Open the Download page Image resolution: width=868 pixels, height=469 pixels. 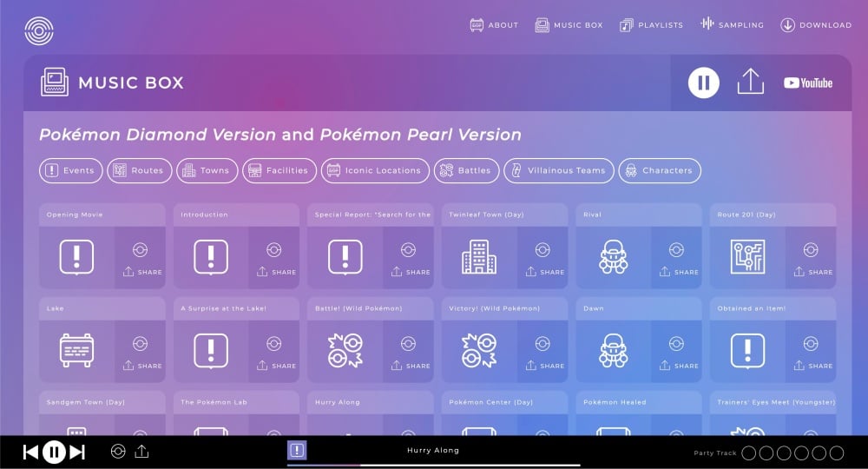click(x=816, y=25)
